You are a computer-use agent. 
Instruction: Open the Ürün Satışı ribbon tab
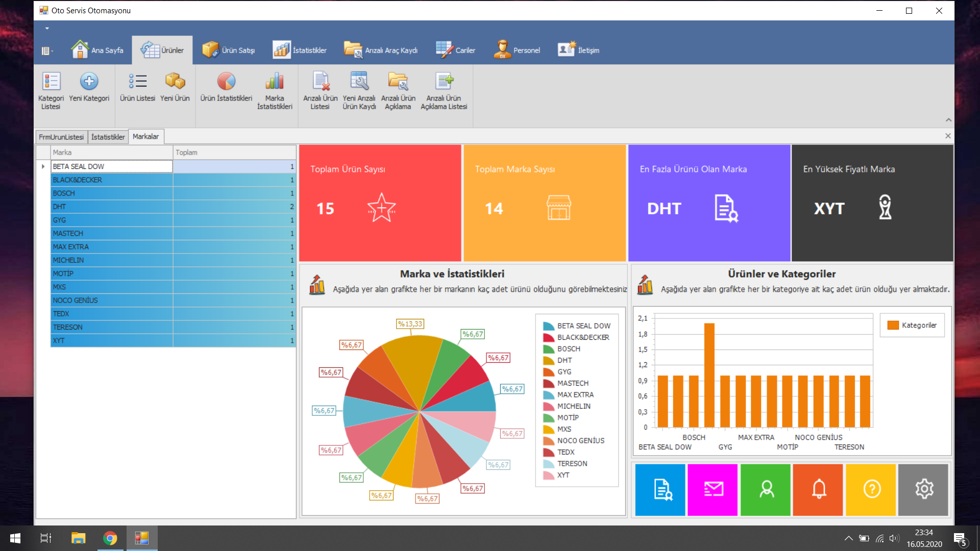(x=228, y=50)
